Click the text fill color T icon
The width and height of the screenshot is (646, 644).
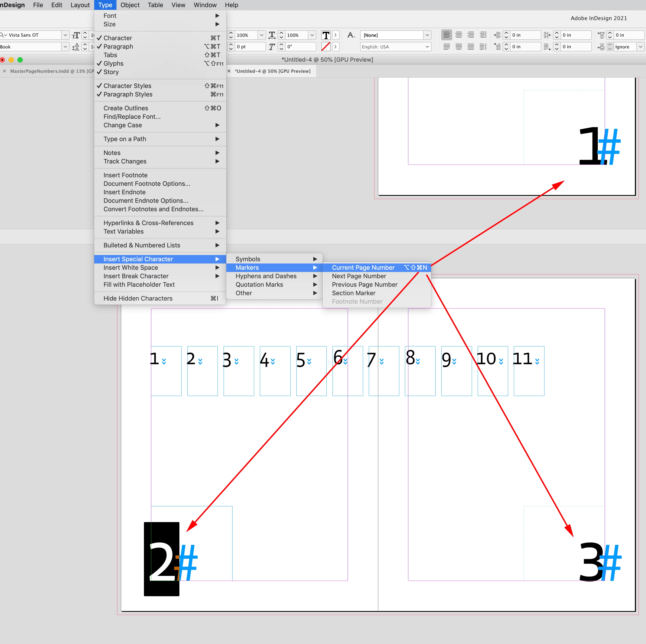(x=326, y=35)
